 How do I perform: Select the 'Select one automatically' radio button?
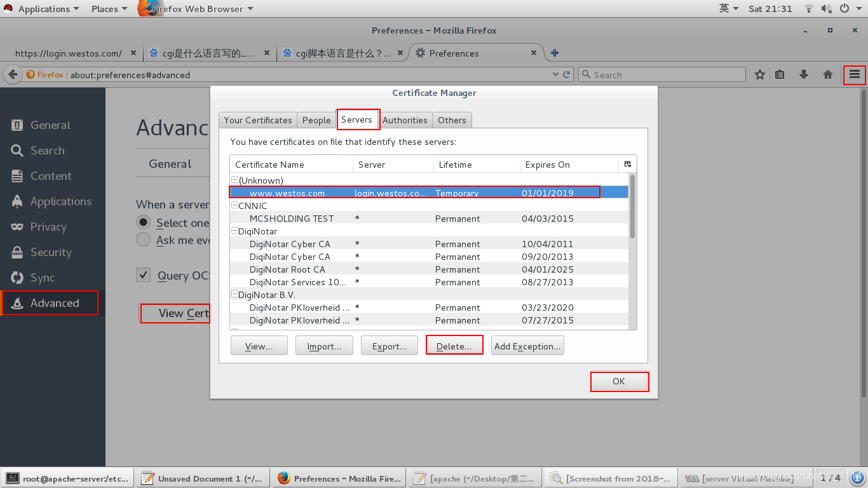point(144,222)
